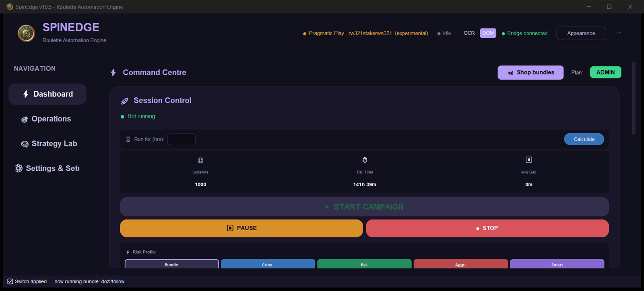Click the Calculate button

[x=584, y=139]
